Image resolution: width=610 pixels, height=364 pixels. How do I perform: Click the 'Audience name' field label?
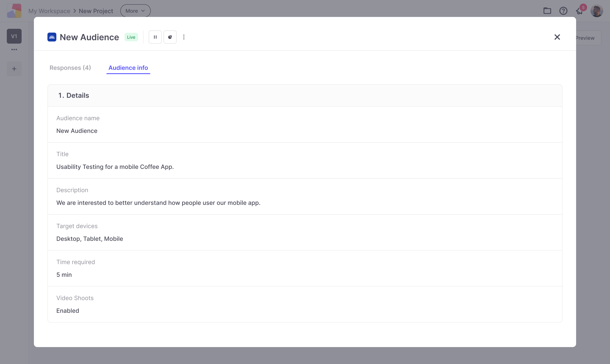[x=78, y=118]
